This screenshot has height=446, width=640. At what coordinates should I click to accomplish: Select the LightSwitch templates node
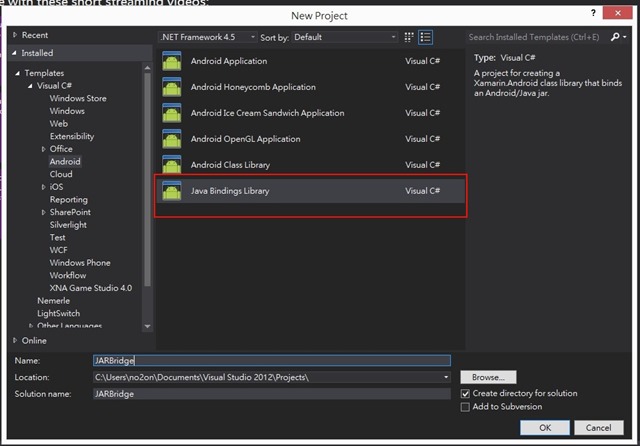coord(58,313)
